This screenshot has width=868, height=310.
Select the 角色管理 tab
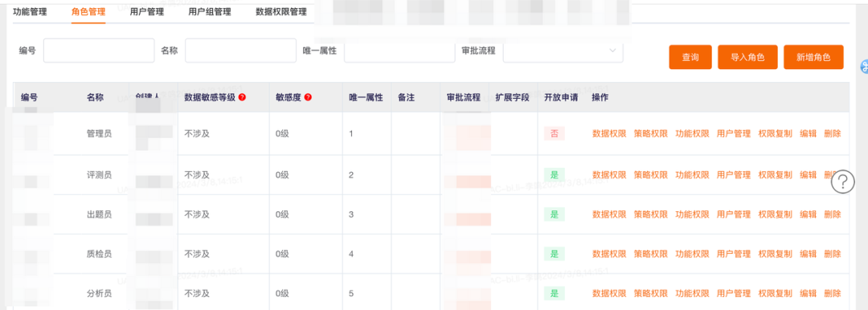pos(88,11)
